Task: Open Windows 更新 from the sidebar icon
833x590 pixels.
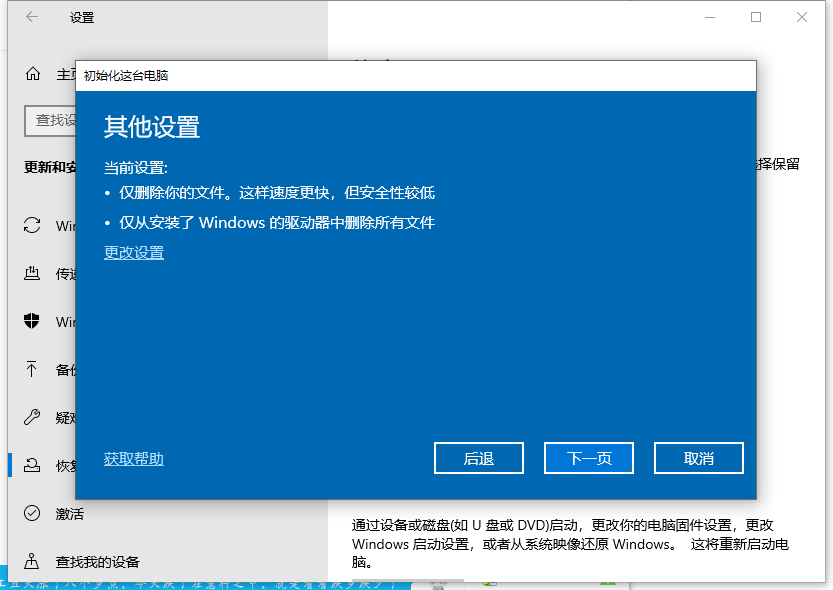Action: tap(31, 225)
